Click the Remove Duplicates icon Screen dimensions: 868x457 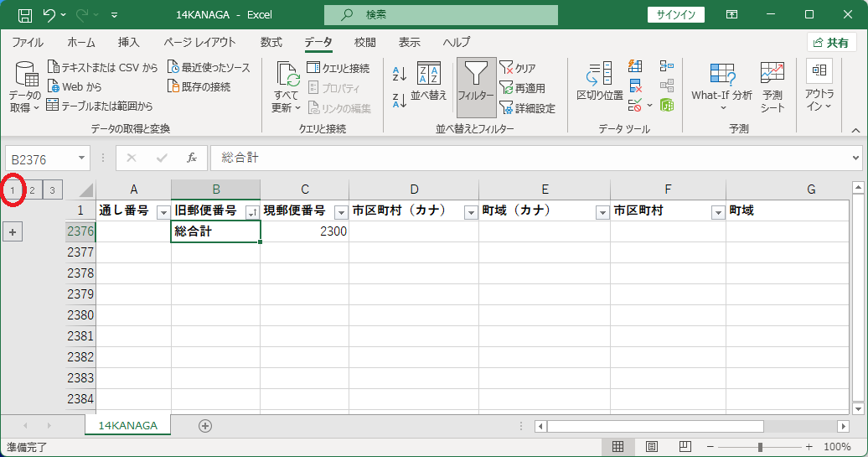635,86
